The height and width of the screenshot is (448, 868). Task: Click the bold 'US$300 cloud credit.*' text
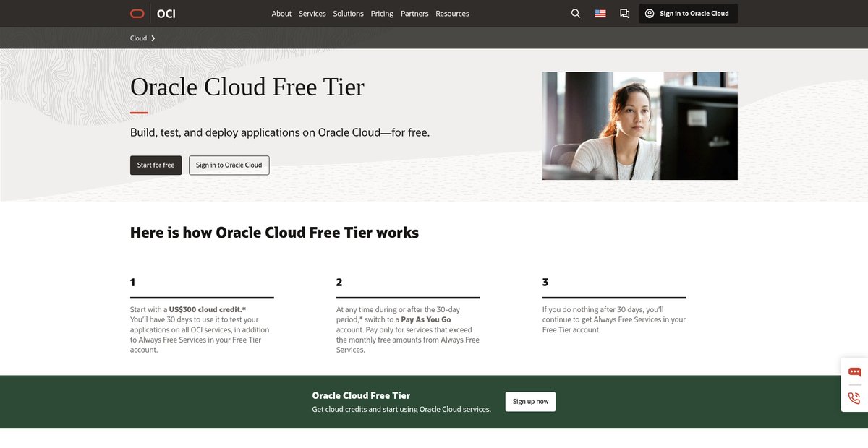[x=208, y=309]
